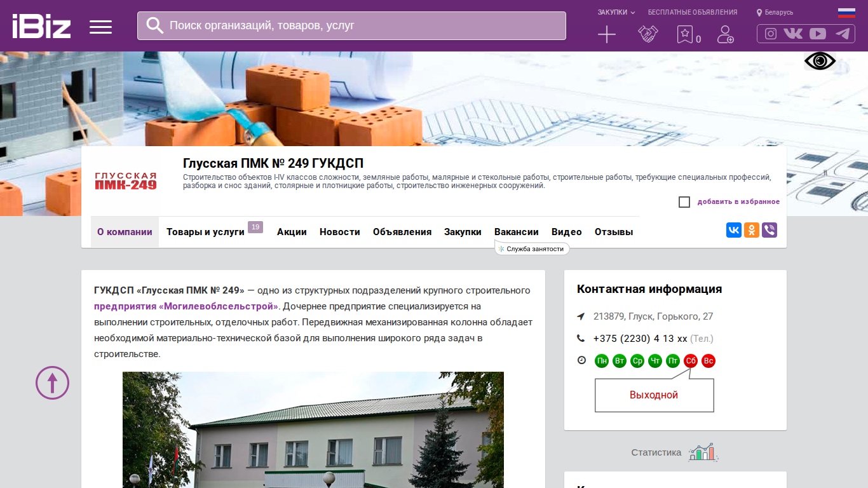Screen dimensions: 868x488
Task: Switch to the Вакансии tab
Action: click(x=517, y=232)
